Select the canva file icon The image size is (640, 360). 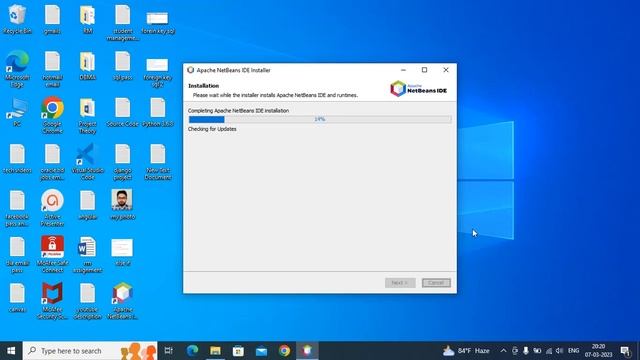pyautogui.click(x=17, y=298)
